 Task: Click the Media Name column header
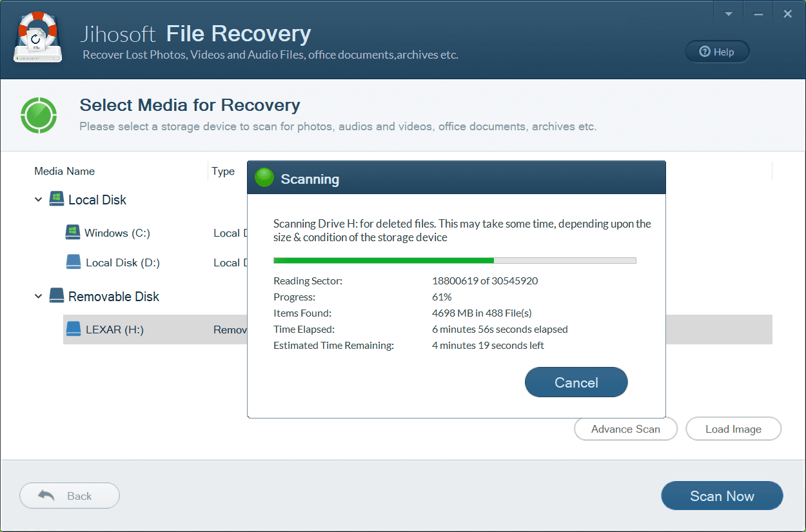(x=64, y=171)
